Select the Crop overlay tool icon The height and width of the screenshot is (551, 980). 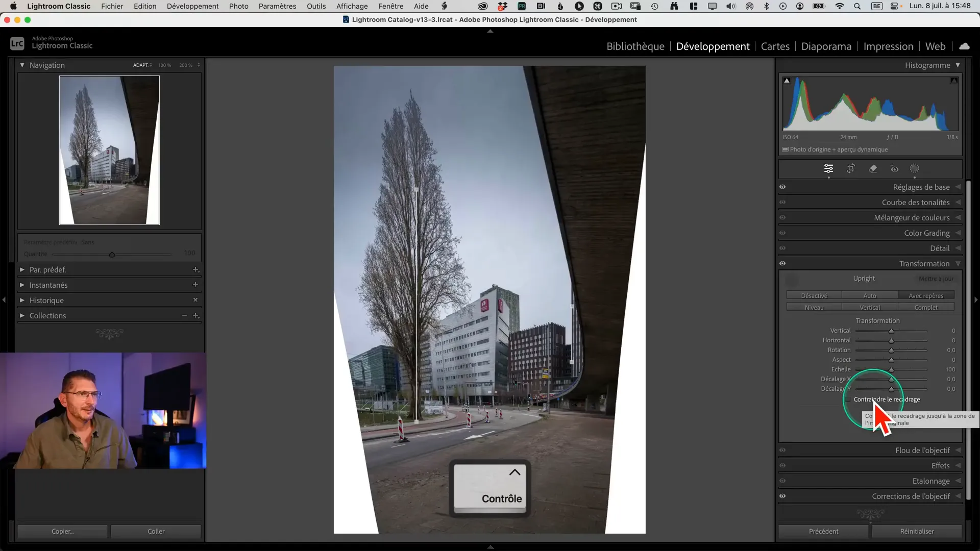click(851, 168)
